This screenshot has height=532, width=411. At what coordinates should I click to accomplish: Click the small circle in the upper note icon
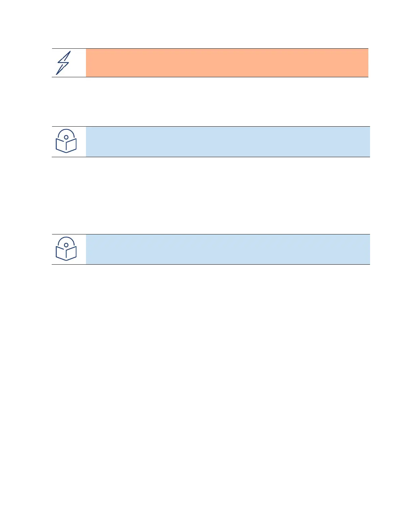[66, 137]
